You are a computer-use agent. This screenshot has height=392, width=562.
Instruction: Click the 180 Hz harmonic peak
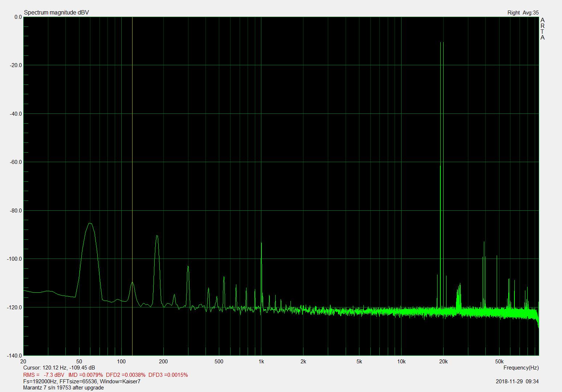coord(157,236)
